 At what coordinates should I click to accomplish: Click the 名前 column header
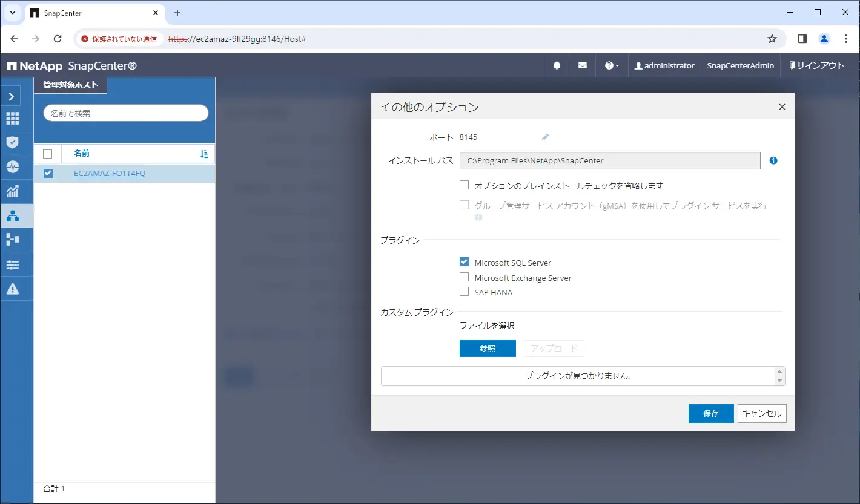pyautogui.click(x=82, y=153)
